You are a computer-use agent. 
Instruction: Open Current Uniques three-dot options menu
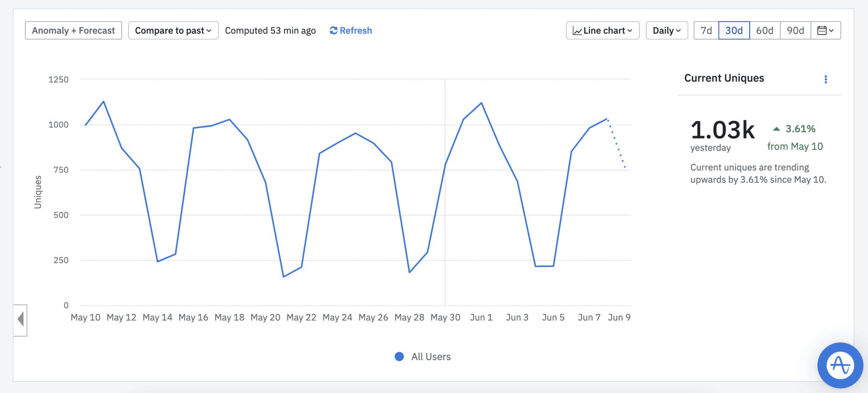[825, 79]
